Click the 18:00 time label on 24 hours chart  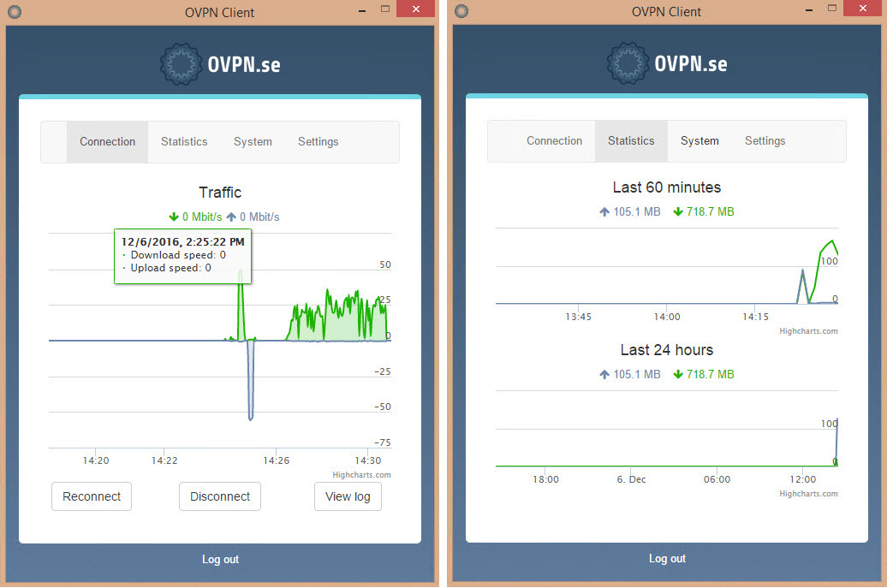click(545, 479)
